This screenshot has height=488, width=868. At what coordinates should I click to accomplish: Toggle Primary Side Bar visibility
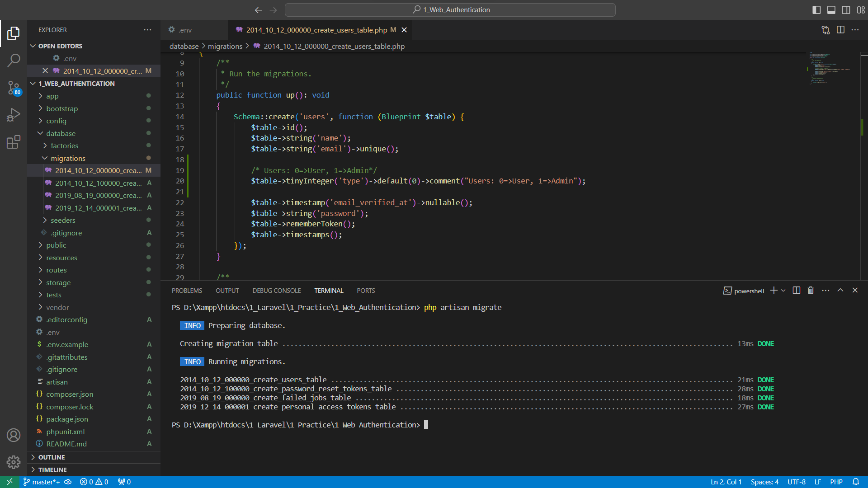pos(816,10)
